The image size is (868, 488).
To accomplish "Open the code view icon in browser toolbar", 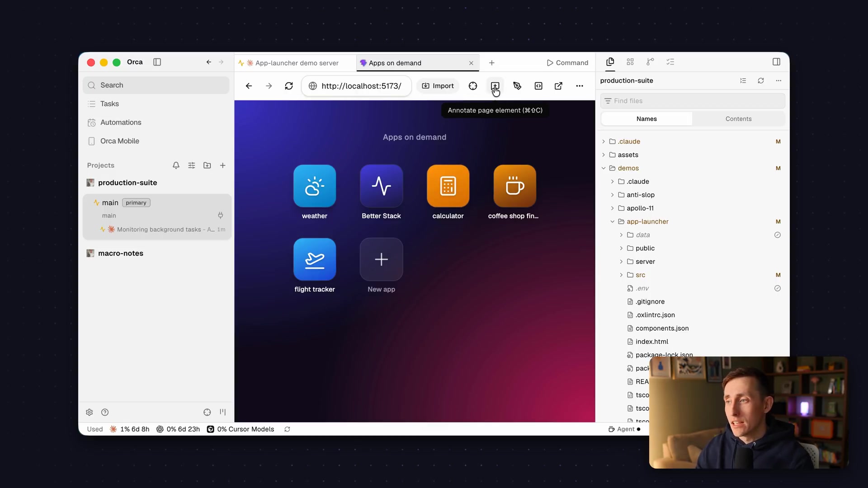I will pos(538,86).
